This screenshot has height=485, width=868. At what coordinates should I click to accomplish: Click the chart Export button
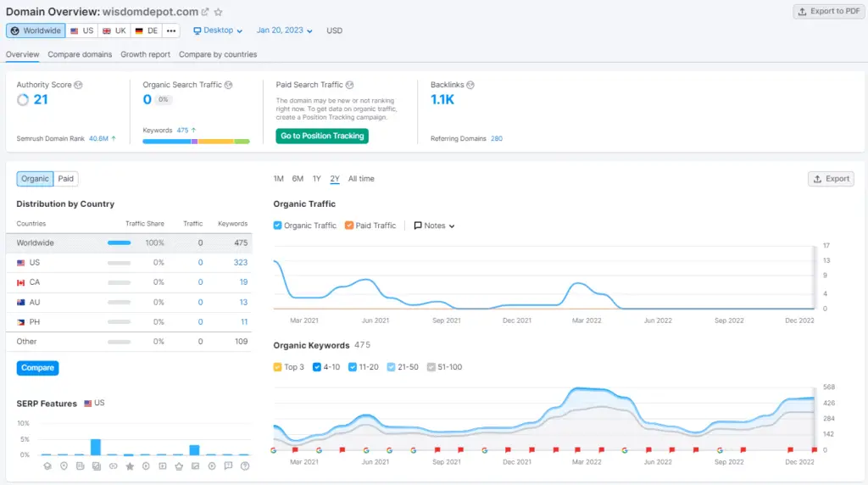831,179
